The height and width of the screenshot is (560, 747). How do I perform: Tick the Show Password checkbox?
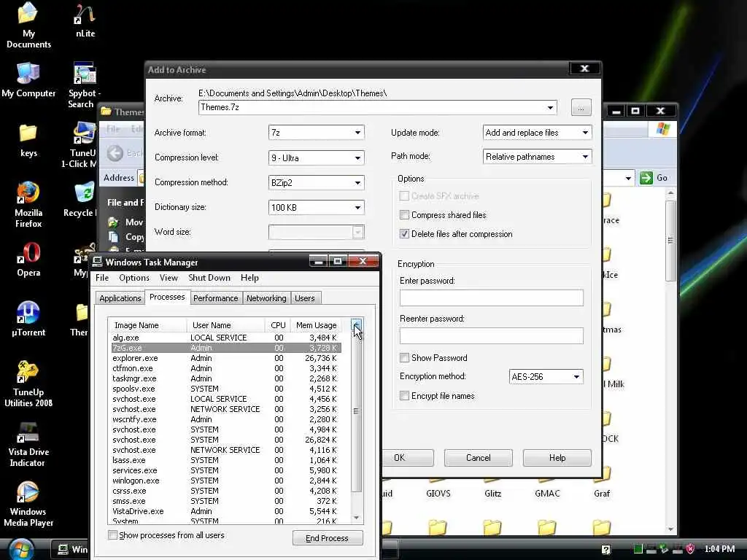404,357
